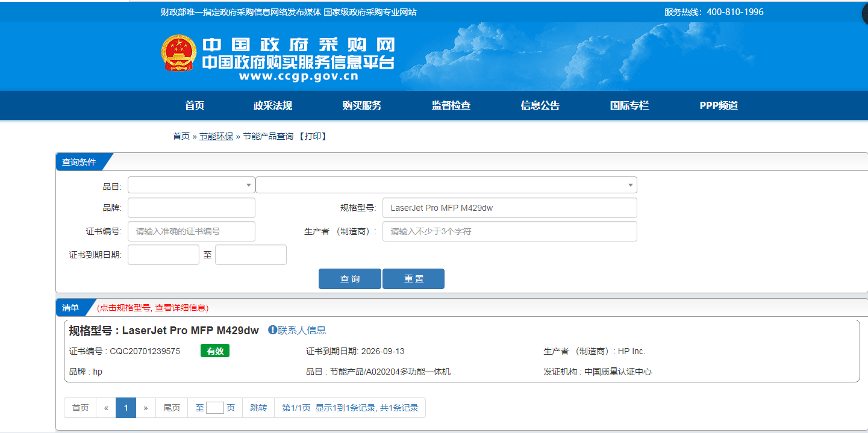Click the 节能环保 breadcrumb link

216,137
